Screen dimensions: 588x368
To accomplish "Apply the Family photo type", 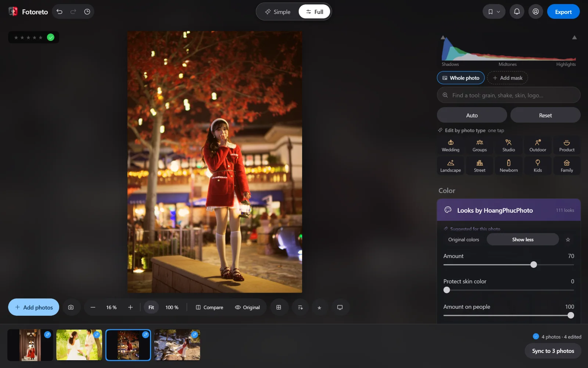I will coord(567,166).
